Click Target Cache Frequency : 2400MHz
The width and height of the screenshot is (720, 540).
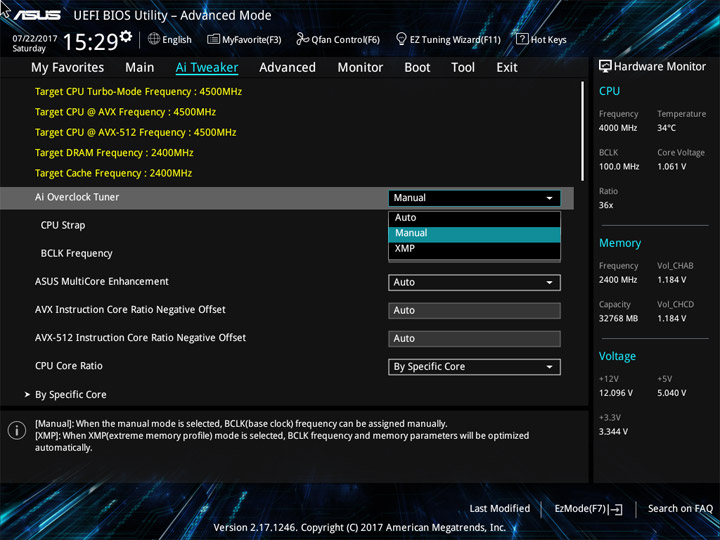point(113,174)
